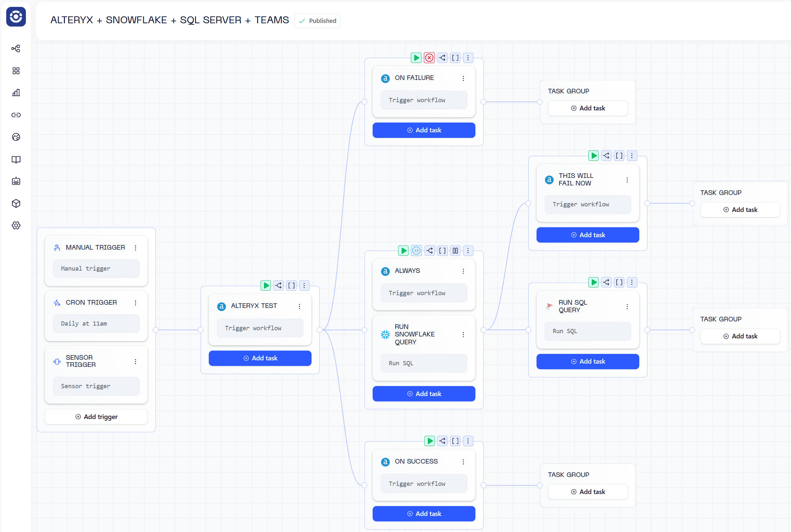Image resolution: width=791 pixels, height=532 pixels.
Task: Open options menu on ON FAILURE task card
Action: pos(464,78)
